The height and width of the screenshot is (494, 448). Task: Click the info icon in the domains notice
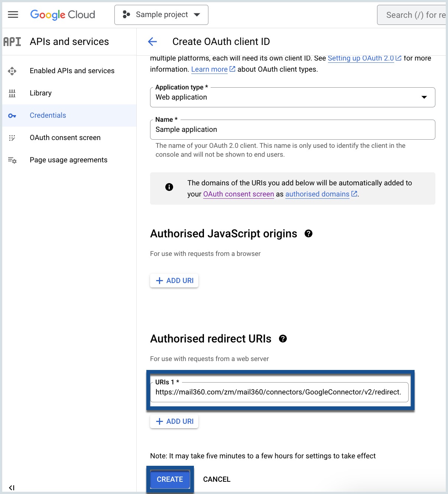[169, 187]
